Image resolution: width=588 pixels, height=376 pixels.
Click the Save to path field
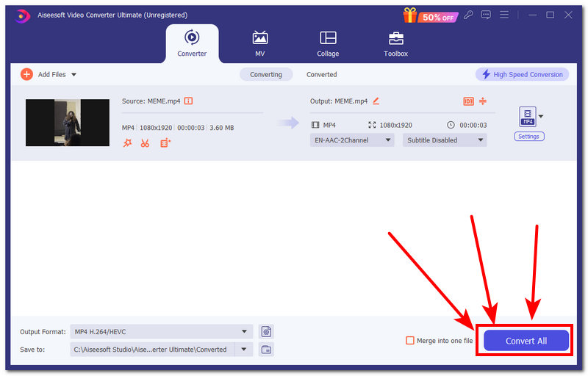152,350
